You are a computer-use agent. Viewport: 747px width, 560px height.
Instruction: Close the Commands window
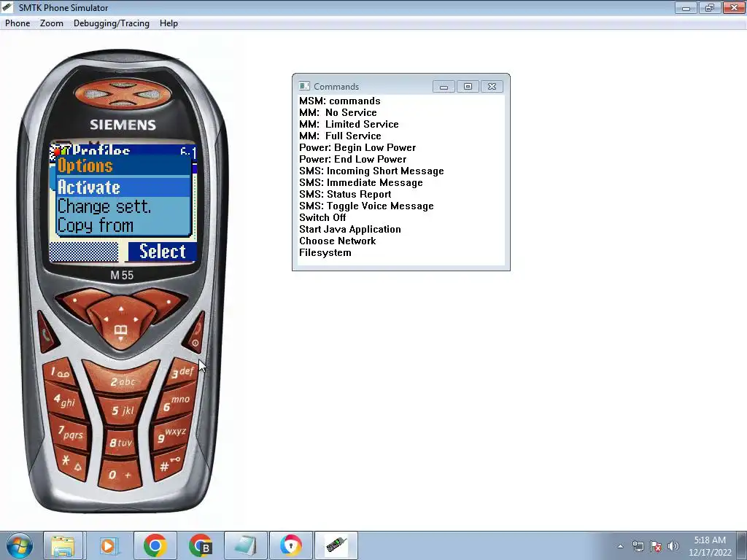coord(492,86)
